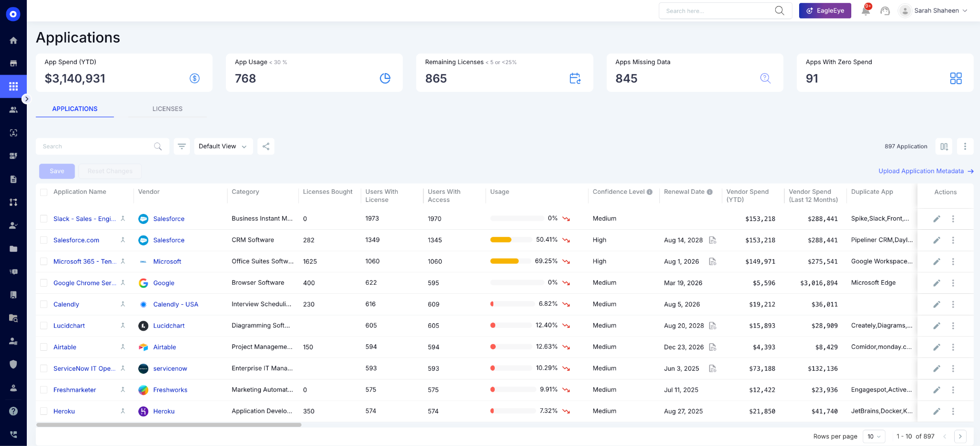Edit the Slack - Sales row with the pencil icon
Viewport: 980px width, 446px height.
click(x=936, y=219)
